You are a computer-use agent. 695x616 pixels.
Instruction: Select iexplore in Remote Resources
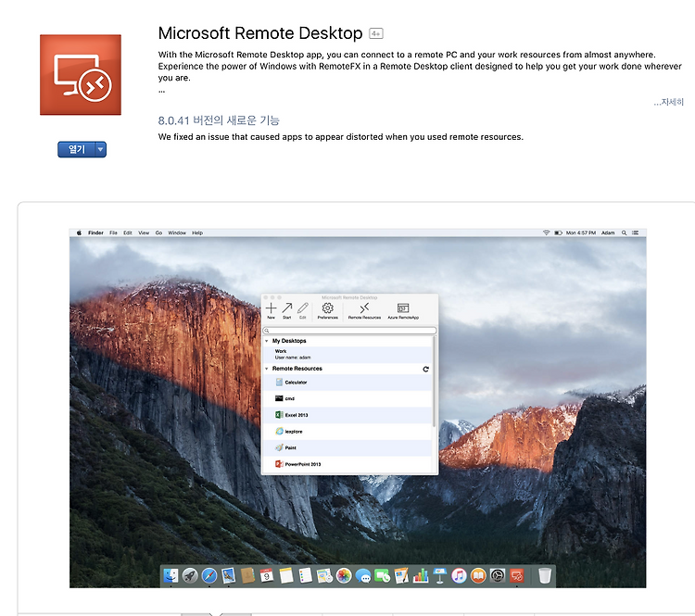coord(347,432)
